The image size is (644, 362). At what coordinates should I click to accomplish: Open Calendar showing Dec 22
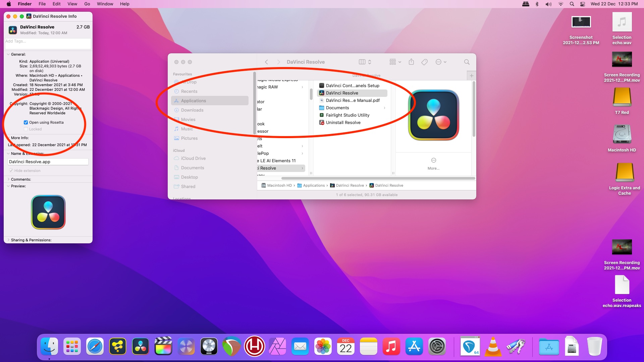(x=346, y=346)
